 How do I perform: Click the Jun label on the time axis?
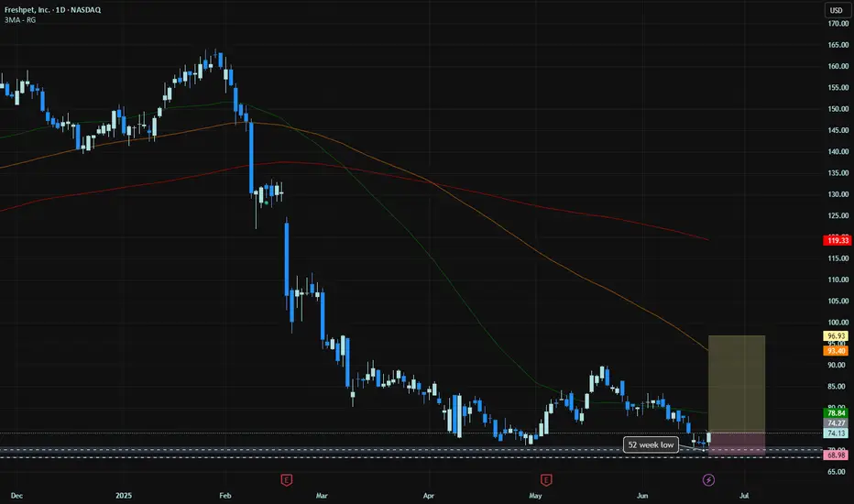tap(642, 496)
